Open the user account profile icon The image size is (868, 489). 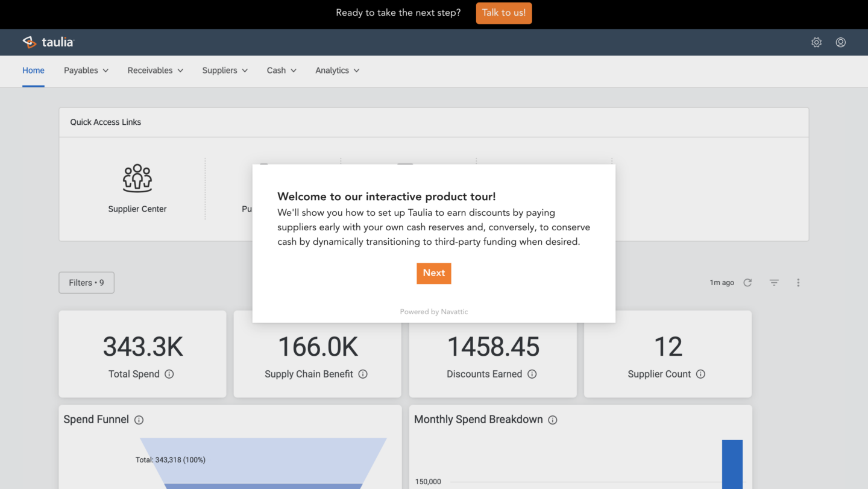pyautogui.click(x=840, y=42)
